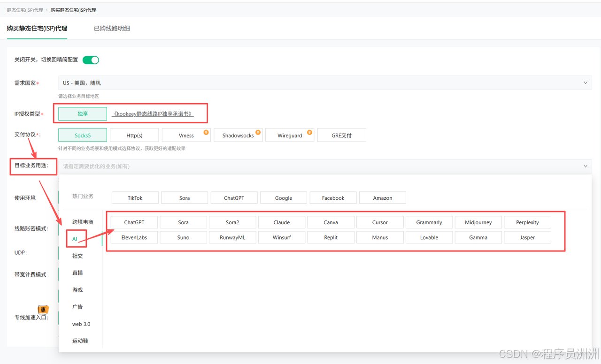
Task: Select the 游戏 category
Action: click(77, 290)
